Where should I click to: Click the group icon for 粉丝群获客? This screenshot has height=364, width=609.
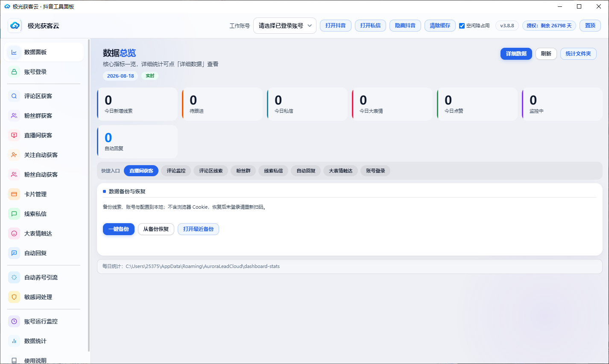(x=14, y=116)
